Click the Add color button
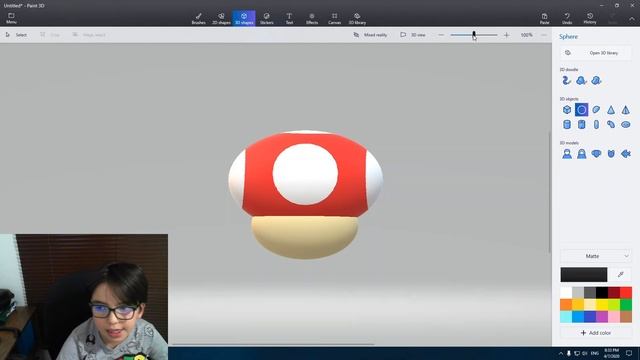The height and width of the screenshot is (360, 640). pyautogui.click(x=596, y=333)
